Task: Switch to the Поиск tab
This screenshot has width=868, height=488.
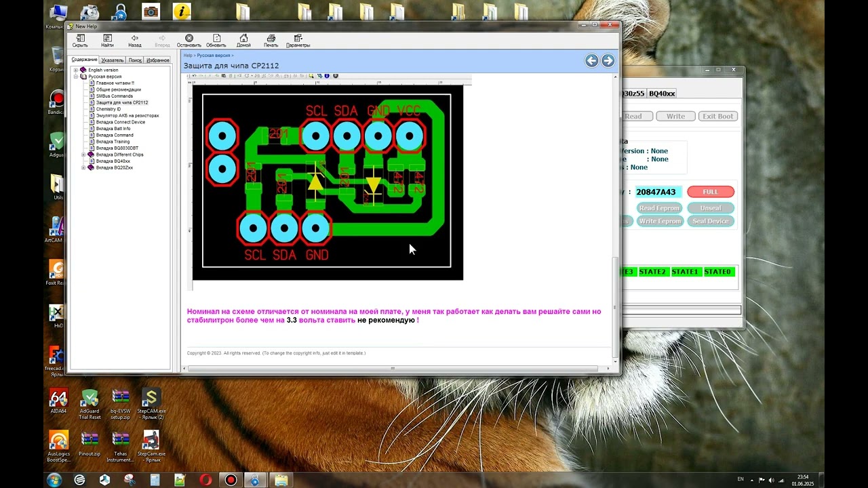Action: 135,60
